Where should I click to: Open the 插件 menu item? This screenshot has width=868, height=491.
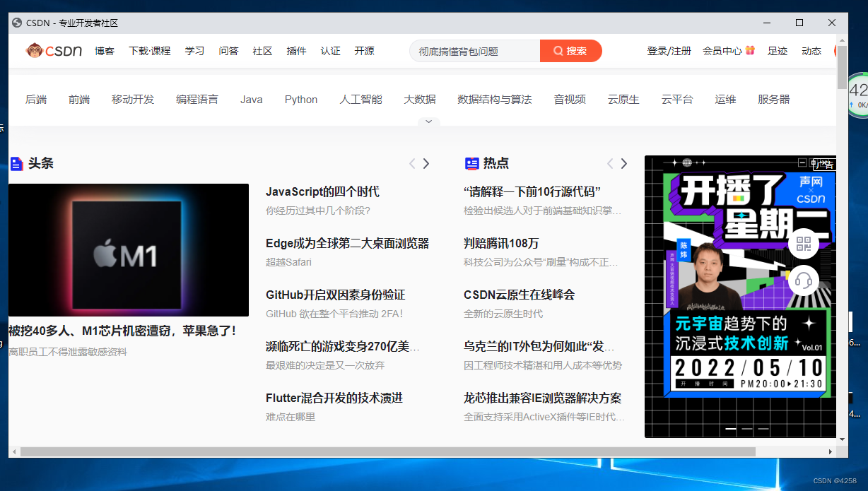point(296,51)
